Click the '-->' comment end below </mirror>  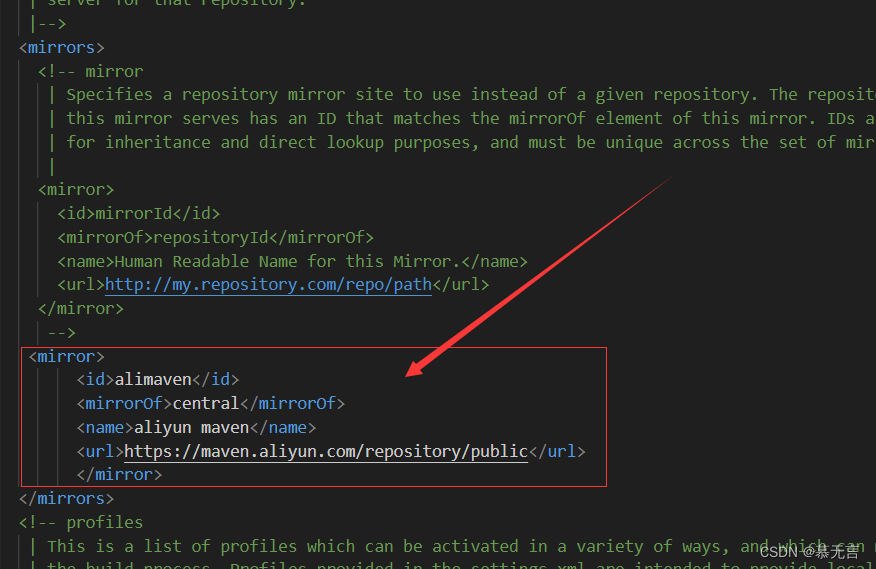pyautogui.click(x=61, y=333)
